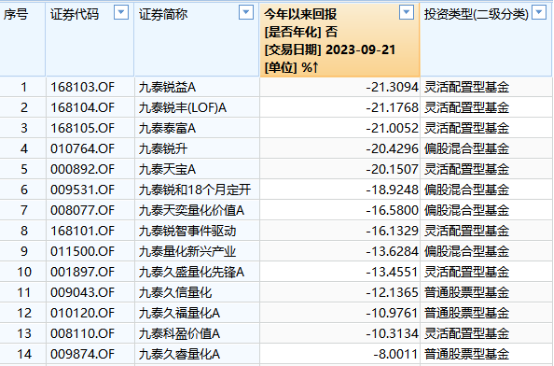Click 偏股混合型基金 in row 9
This screenshot has width=554, height=366.
click(x=467, y=252)
